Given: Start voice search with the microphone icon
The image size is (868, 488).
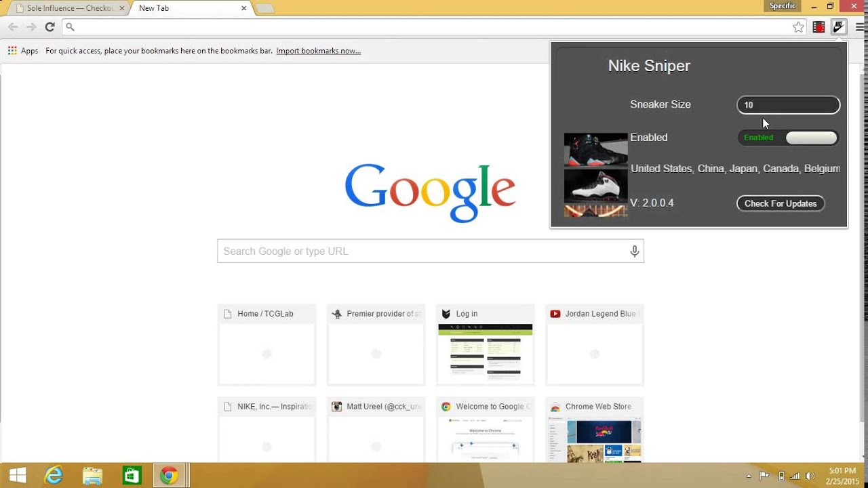Looking at the screenshot, I should [634, 251].
